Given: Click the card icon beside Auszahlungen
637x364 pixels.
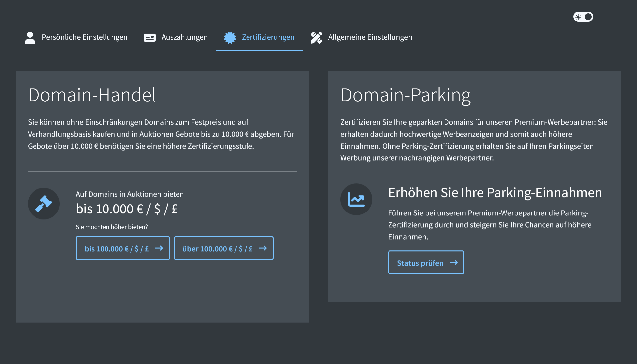Looking at the screenshot, I should tap(149, 37).
